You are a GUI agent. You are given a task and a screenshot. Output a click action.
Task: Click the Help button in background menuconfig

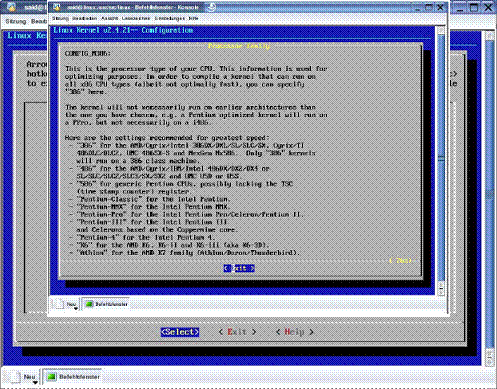coord(295,332)
